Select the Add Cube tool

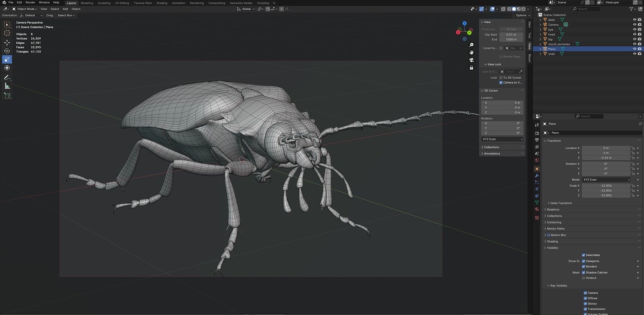7,95
